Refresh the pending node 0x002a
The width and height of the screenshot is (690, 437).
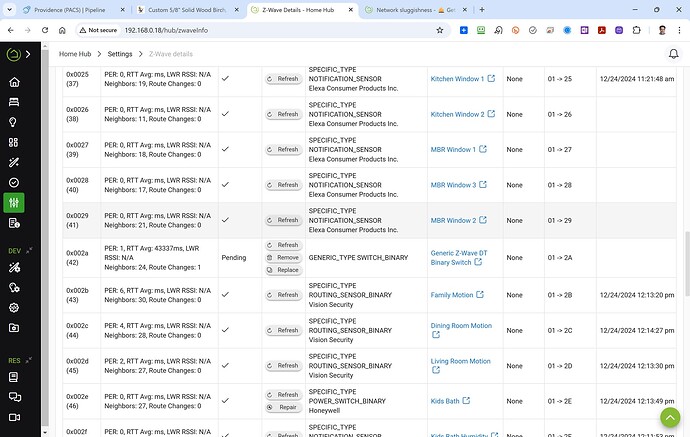[x=283, y=245]
